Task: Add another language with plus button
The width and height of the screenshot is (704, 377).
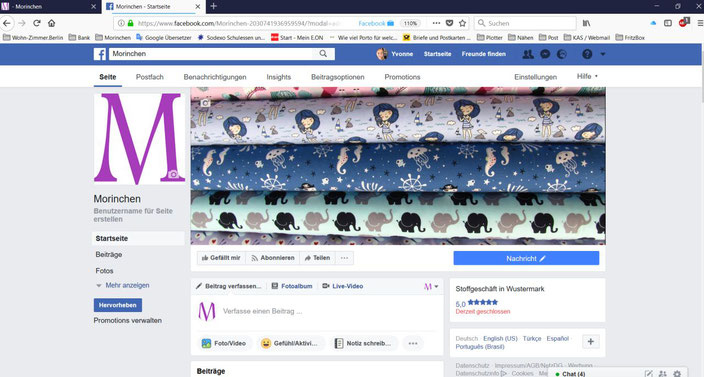Action: (590, 342)
